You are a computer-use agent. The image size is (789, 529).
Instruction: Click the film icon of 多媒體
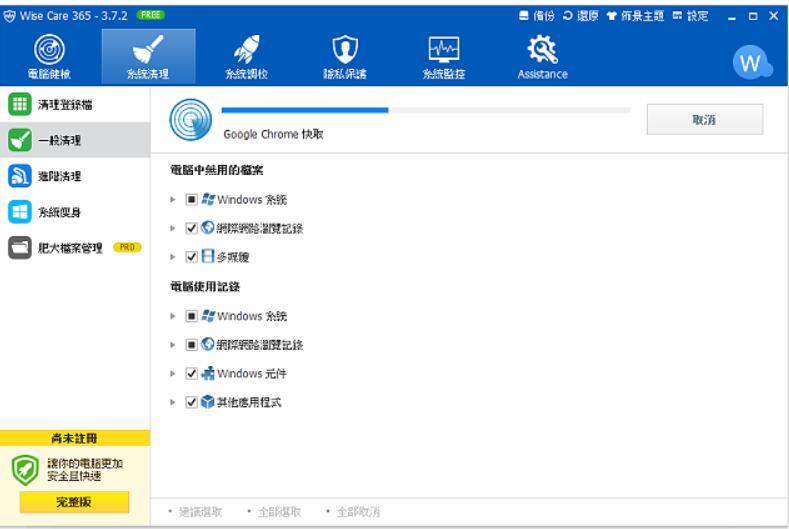[x=208, y=256]
